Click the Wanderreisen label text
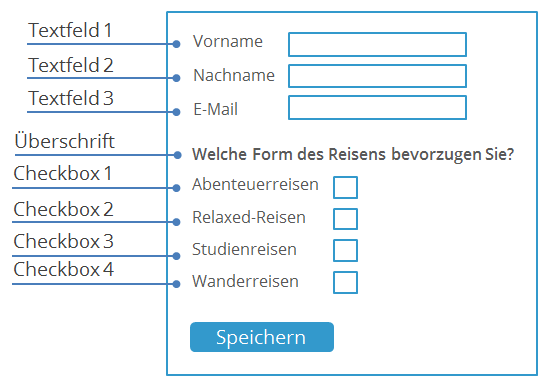The image size is (545, 381). (245, 281)
